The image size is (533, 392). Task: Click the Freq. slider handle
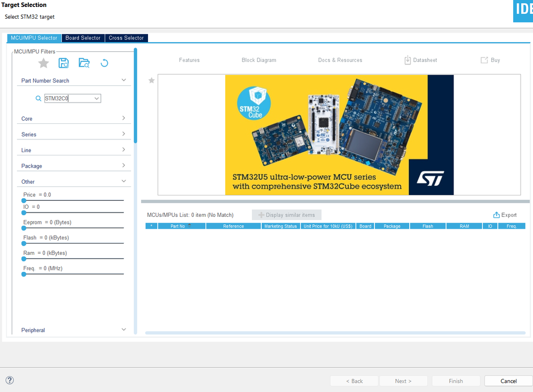coord(24,275)
